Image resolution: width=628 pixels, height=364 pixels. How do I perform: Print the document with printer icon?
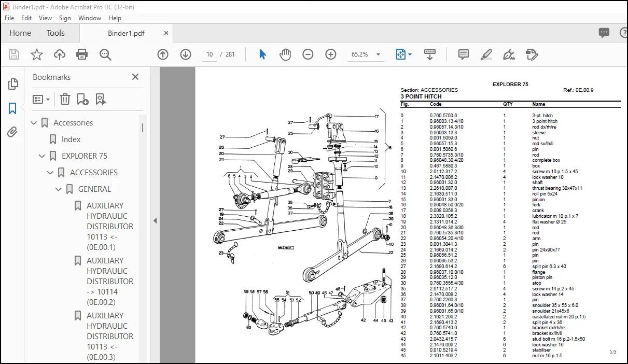pos(82,54)
